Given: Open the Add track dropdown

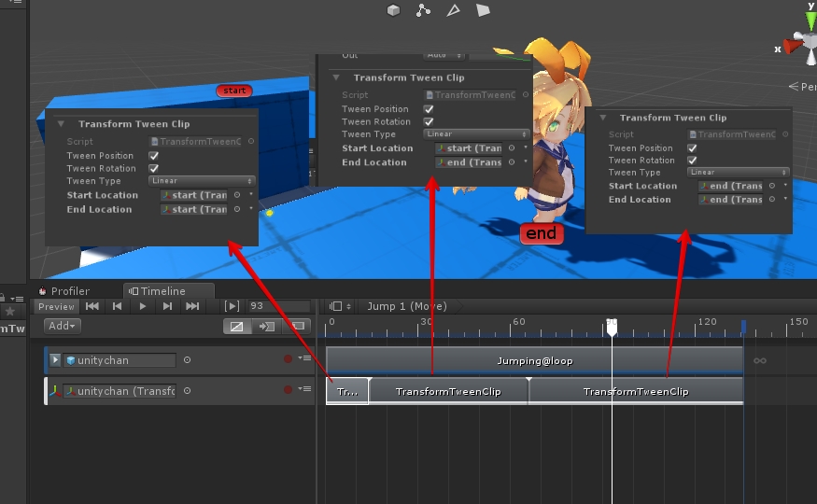Looking at the screenshot, I should (62, 326).
